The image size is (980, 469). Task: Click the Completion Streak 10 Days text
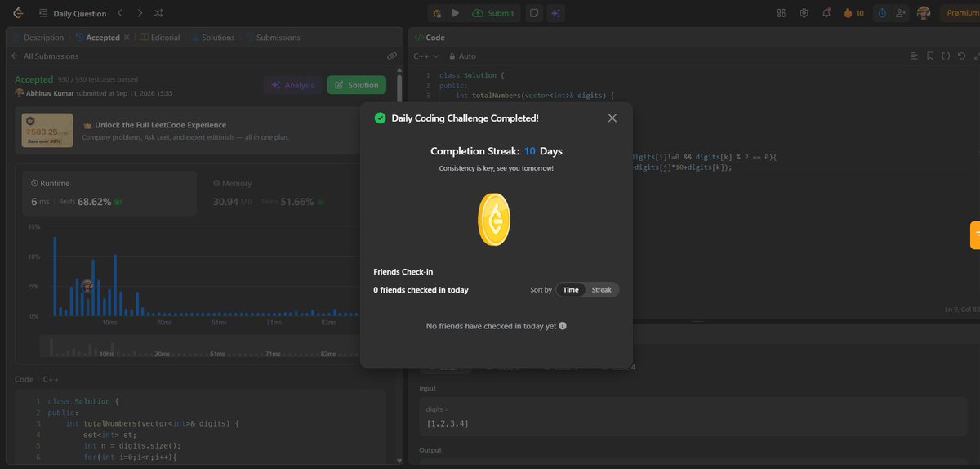click(x=497, y=151)
